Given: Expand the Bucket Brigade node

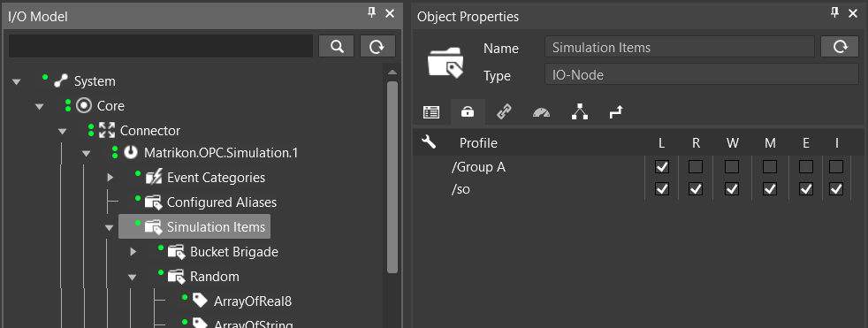Looking at the screenshot, I should [133, 252].
